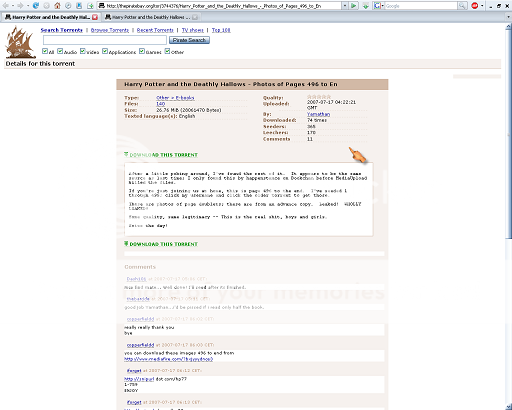Click the torrent search text field
512x410 pixels.
[105, 40]
